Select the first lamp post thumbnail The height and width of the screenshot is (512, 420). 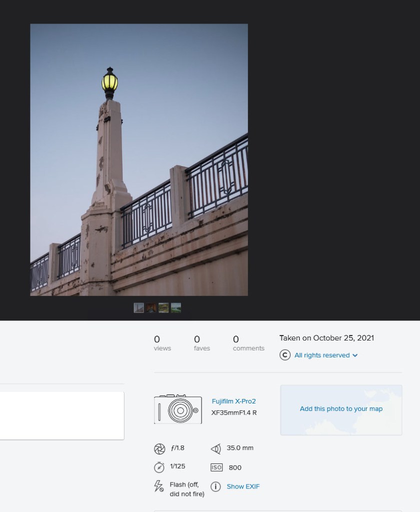[x=139, y=308]
